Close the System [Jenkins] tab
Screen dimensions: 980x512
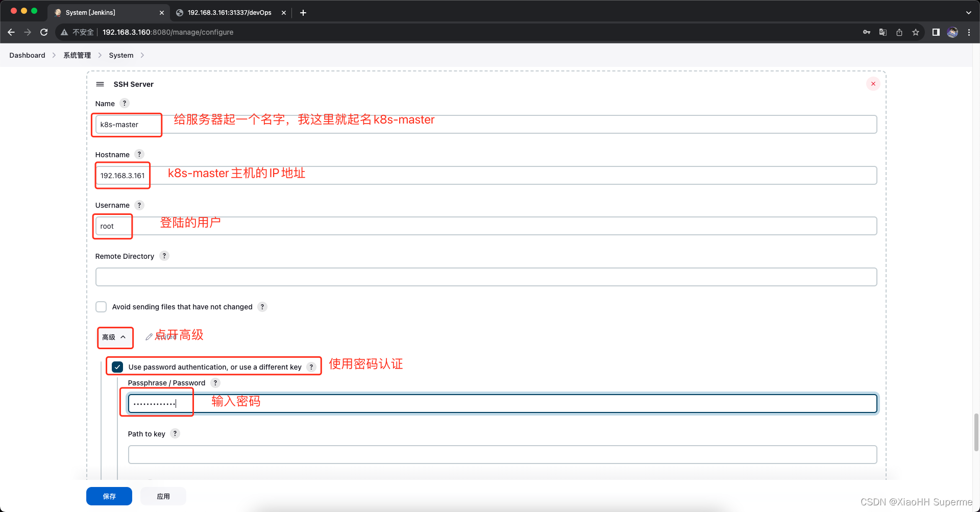162,13
